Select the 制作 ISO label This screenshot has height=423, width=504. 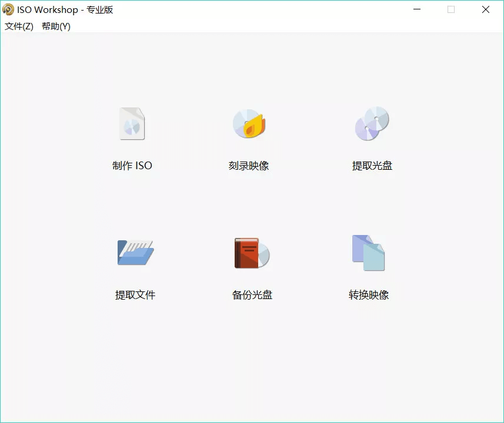132,166
